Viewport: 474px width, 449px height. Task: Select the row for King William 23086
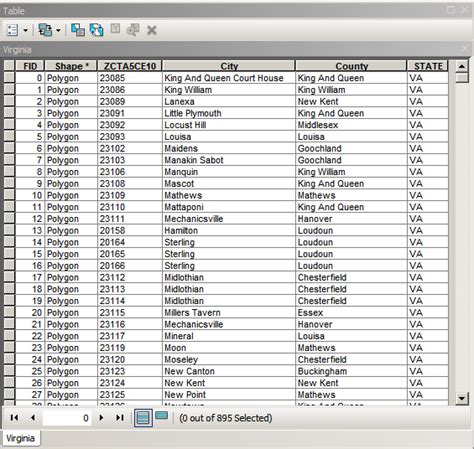click(9, 90)
